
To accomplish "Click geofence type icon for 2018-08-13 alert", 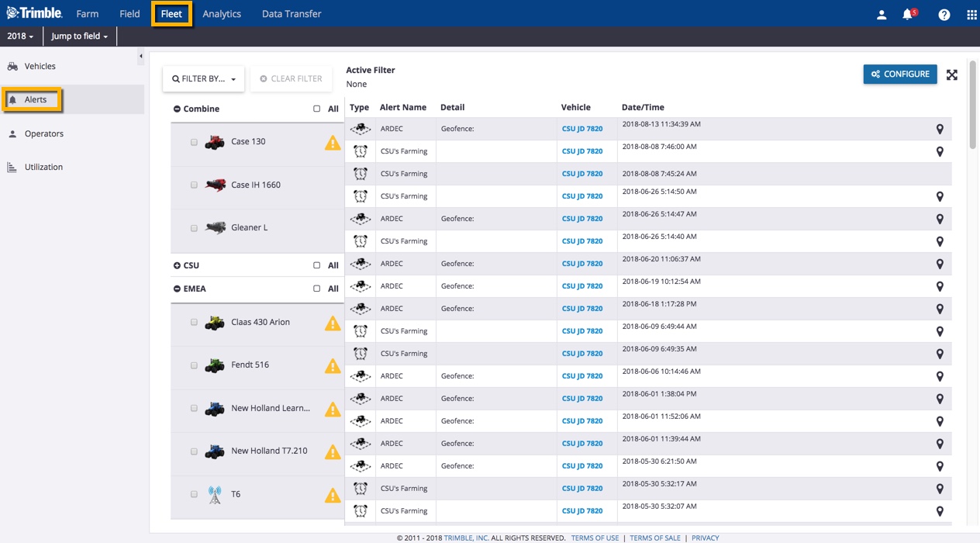I will (361, 129).
